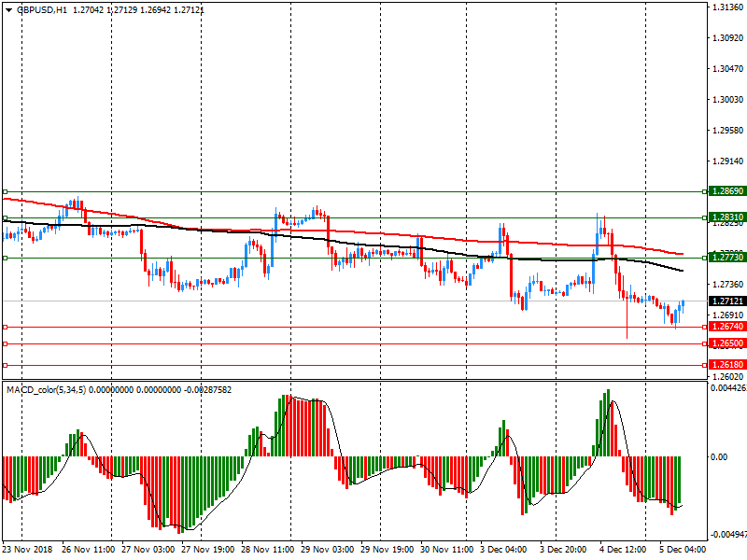Select the red 1.26740 price level label
Screen dimensions: 747x560
pos(727,327)
